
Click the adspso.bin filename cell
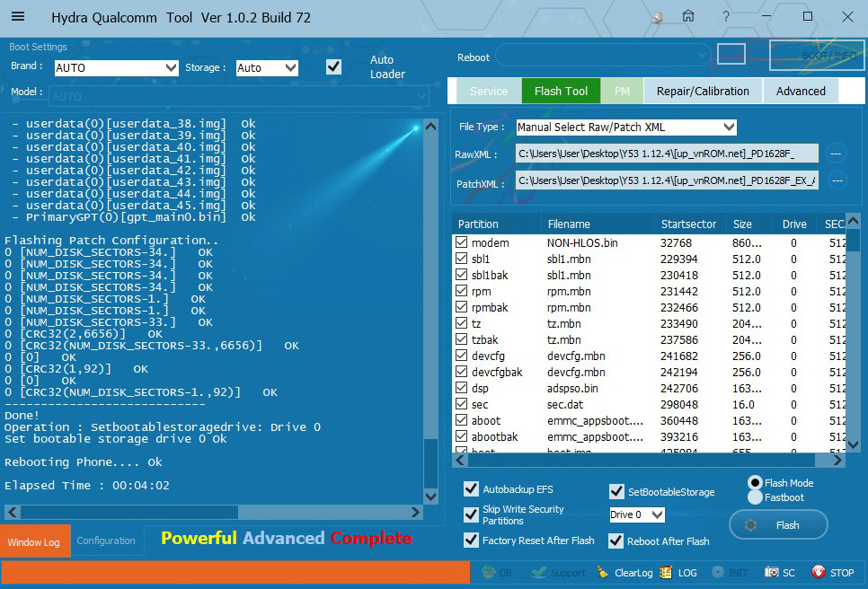point(572,388)
